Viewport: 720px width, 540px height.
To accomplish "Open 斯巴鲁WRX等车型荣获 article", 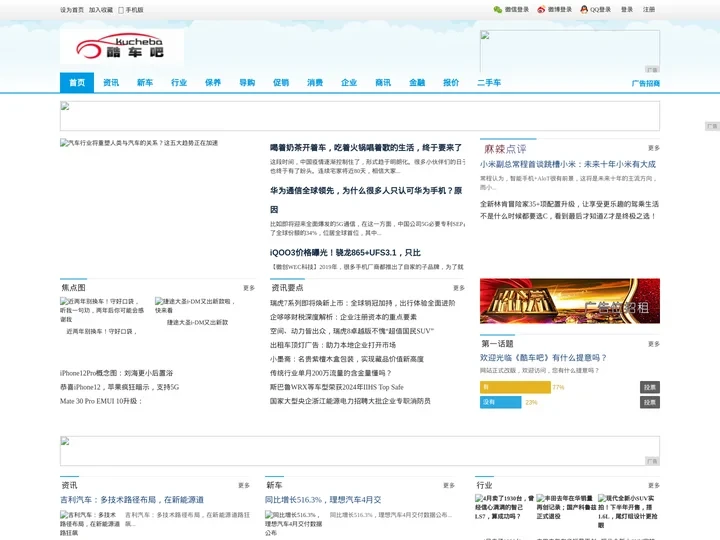I will point(337,387).
